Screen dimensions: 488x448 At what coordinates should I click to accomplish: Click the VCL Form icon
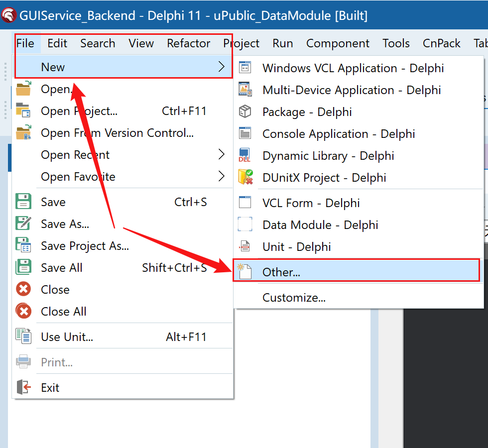pos(245,202)
